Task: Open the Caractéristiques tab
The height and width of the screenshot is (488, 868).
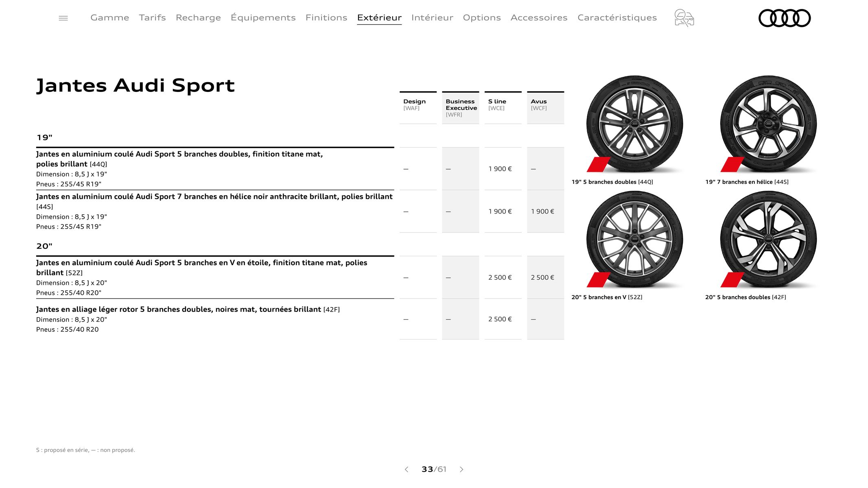Action: (617, 17)
